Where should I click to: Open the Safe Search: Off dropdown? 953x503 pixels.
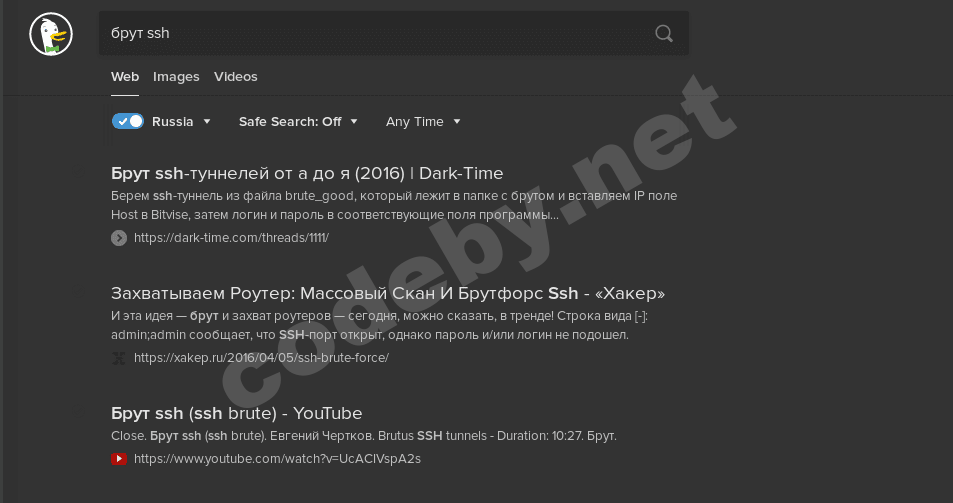click(x=298, y=121)
